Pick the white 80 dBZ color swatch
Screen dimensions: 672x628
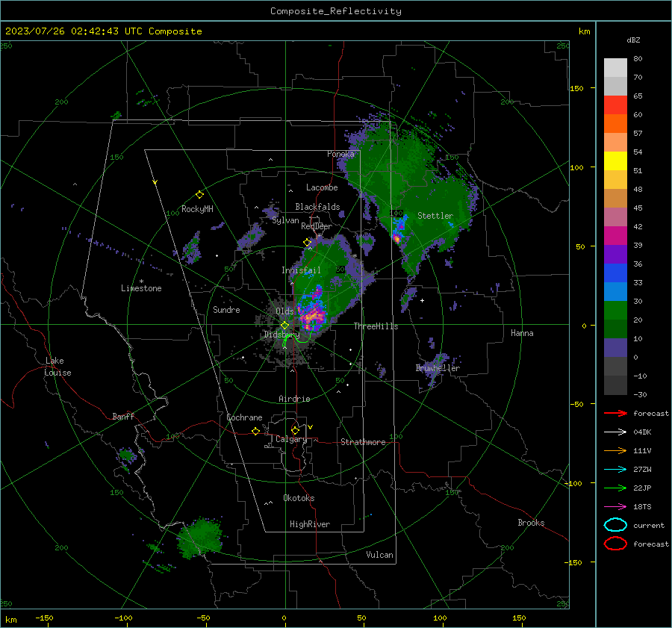tap(615, 68)
